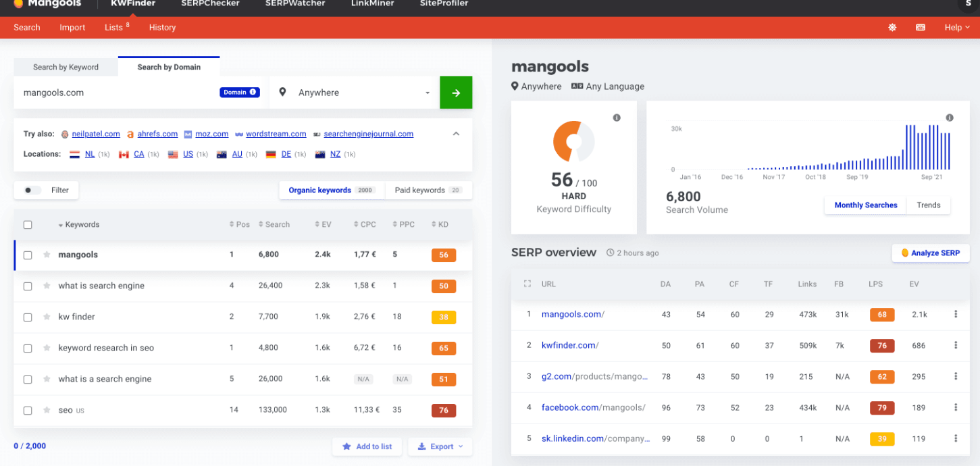The height and width of the screenshot is (466, 980).
Task: Check the 'mangools' keyword checkbox
Action: pyautogui.click(x=28, y=255)
